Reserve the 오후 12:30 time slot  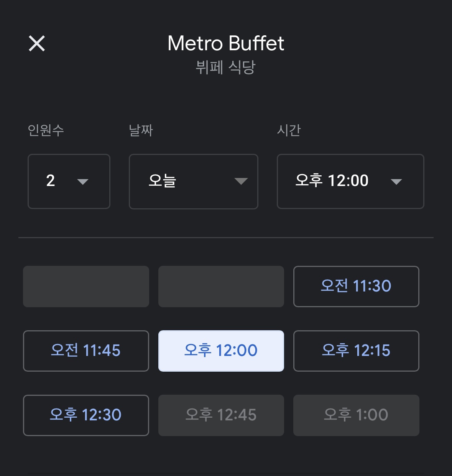pyautogui.click(x=86, y=415)
